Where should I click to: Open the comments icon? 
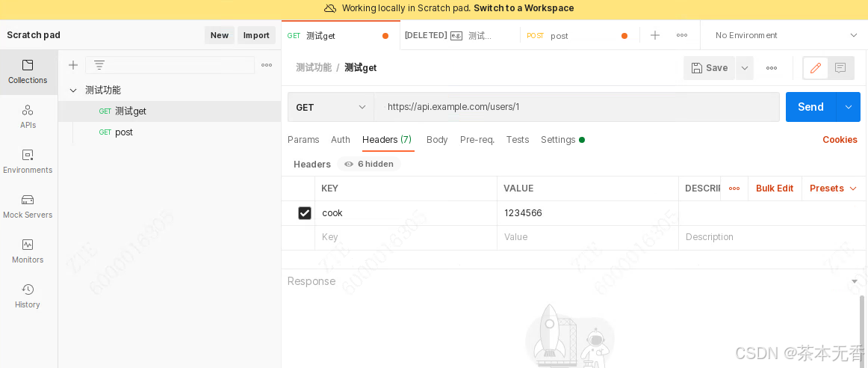point(840,68)
